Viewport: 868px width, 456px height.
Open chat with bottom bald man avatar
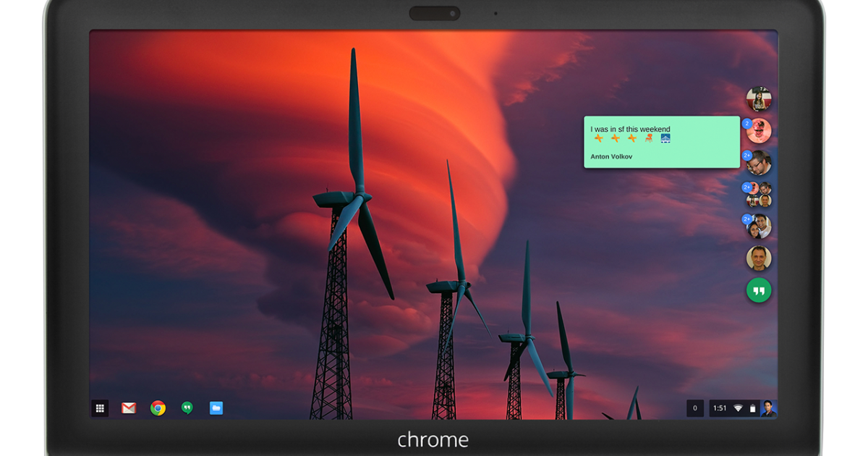pyautogui.click(x=759, y=258)
